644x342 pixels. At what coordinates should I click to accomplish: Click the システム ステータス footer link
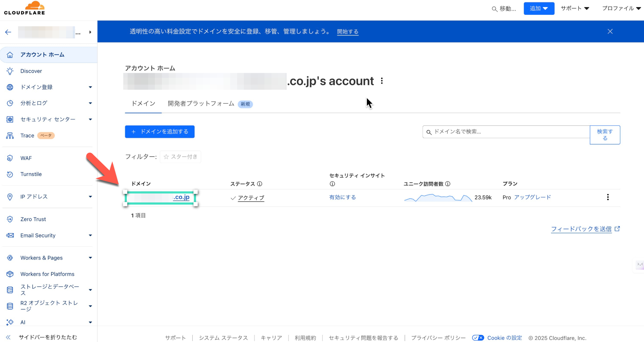(x=223, y=338)
